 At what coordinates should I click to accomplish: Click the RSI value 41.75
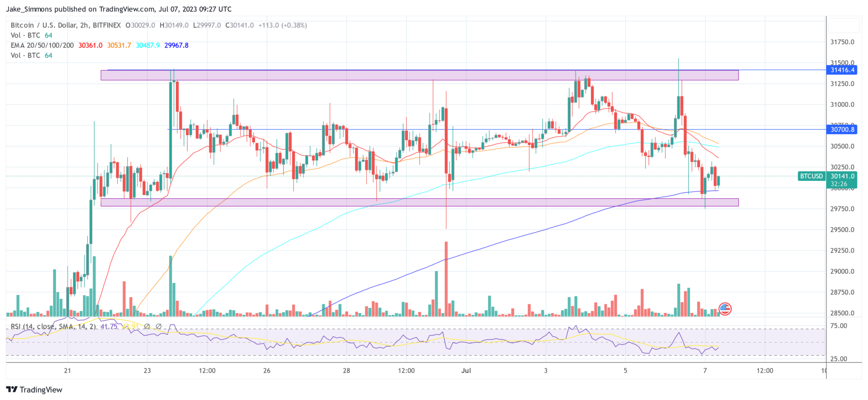click(x=109, y=327)
